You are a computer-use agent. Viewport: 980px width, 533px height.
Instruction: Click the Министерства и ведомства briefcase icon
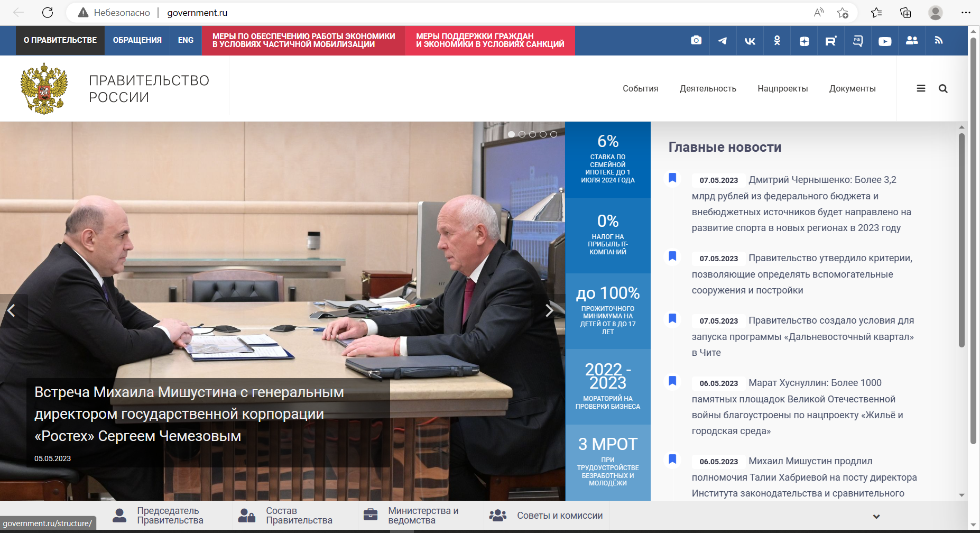click(371, 514)
